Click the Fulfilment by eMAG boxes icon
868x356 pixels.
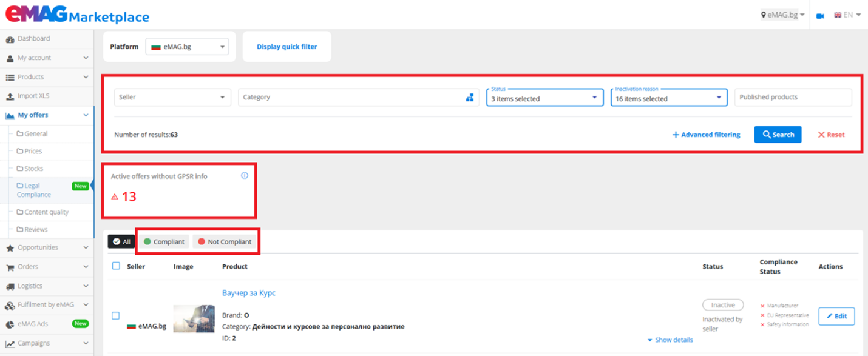10,305
